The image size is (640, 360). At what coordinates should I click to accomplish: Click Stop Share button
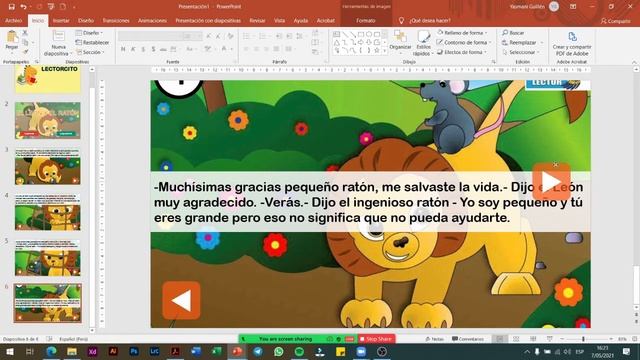[x=376, y=339]
